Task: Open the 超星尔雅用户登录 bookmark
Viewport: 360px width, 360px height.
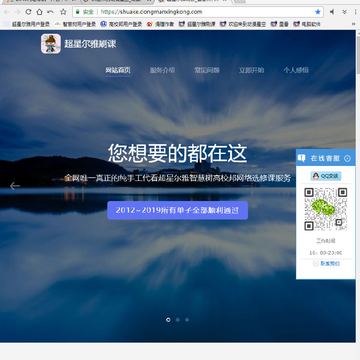Action: click(27, 24)
